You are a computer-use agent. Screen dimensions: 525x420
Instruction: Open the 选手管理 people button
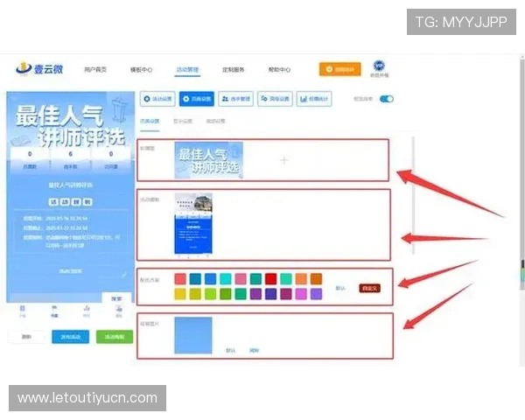pos(235,99)
